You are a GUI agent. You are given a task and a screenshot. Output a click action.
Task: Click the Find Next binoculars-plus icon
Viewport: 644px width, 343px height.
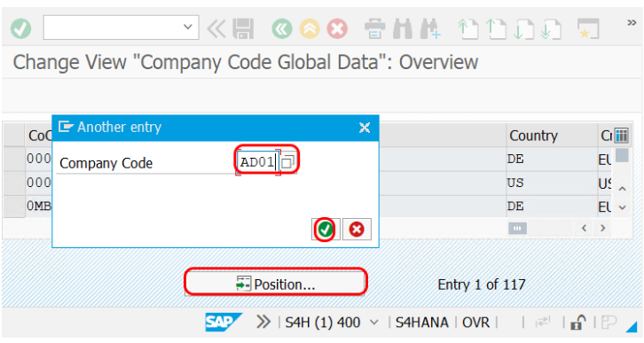[430, 28]
